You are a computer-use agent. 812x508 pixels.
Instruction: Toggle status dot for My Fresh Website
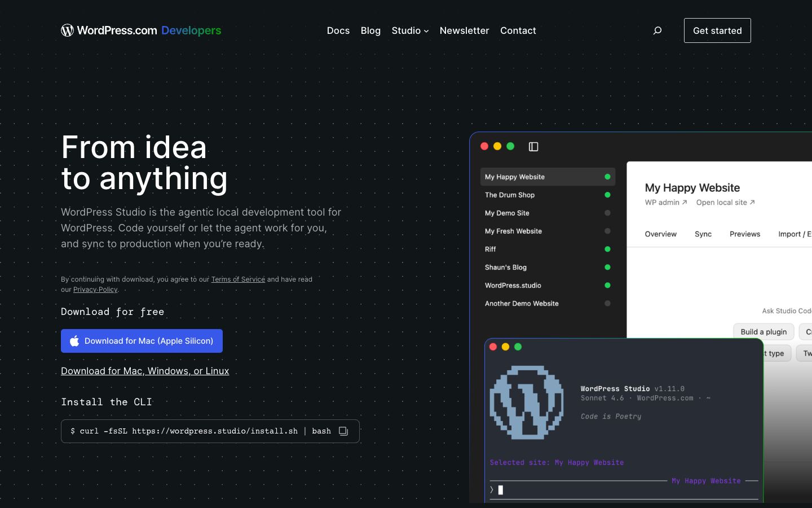pos(607,231)
